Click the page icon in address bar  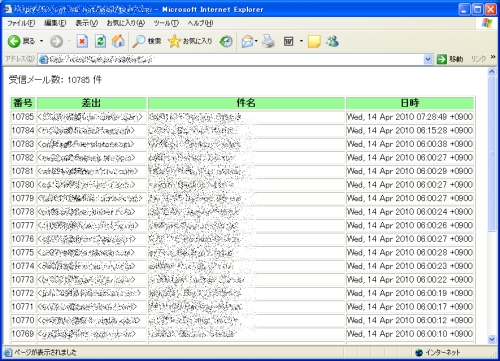[43, 59]
